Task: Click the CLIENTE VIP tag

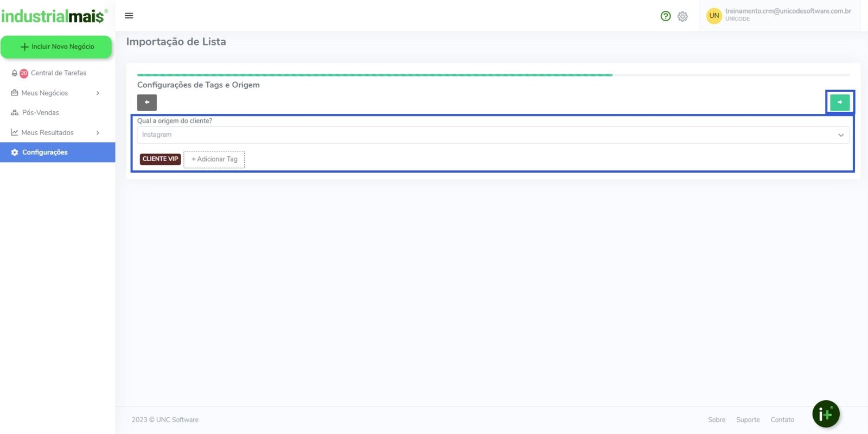Action: (x=160, y=159)
